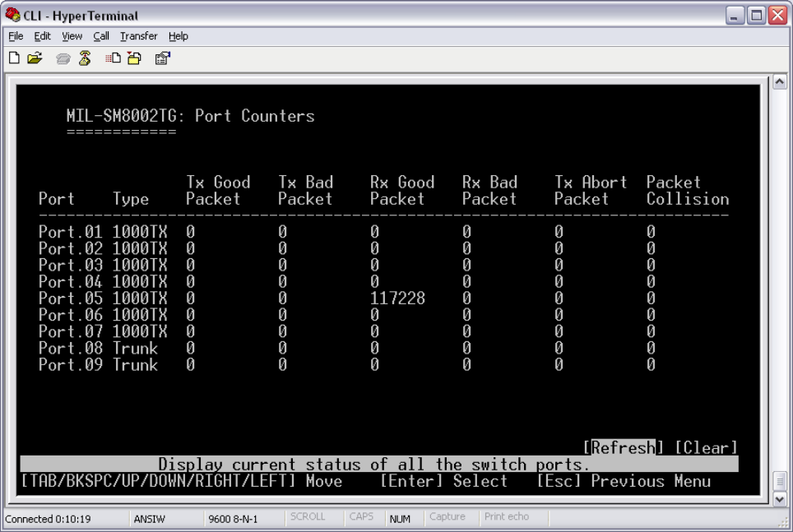Click the Packet Collision column header
Viewport: 793px width, 532px height.
pyautogui.click(x=688, y=190)
